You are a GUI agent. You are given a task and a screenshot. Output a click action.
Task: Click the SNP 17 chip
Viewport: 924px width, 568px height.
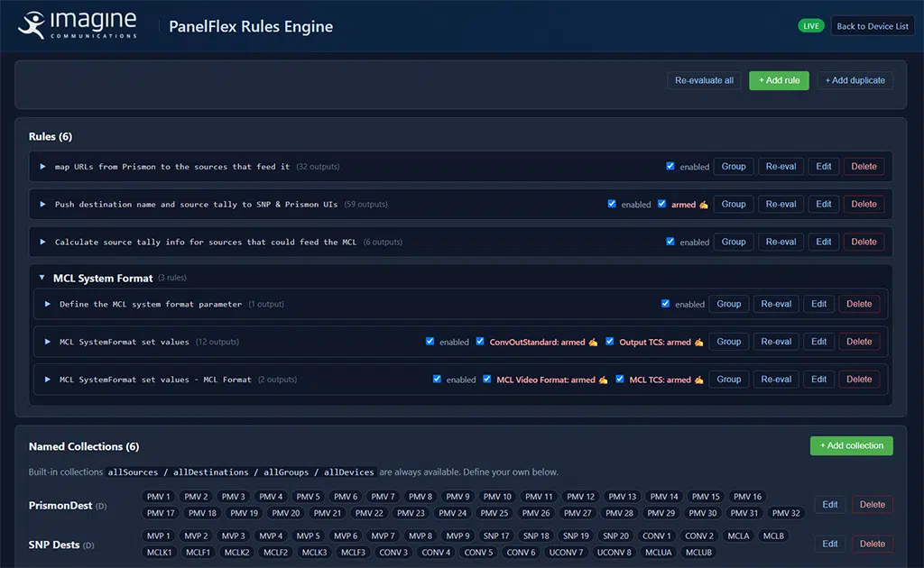tap(496, 536)
